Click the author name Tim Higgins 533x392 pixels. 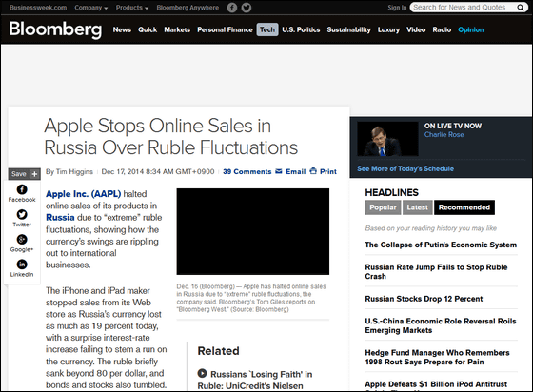point(74,172)
